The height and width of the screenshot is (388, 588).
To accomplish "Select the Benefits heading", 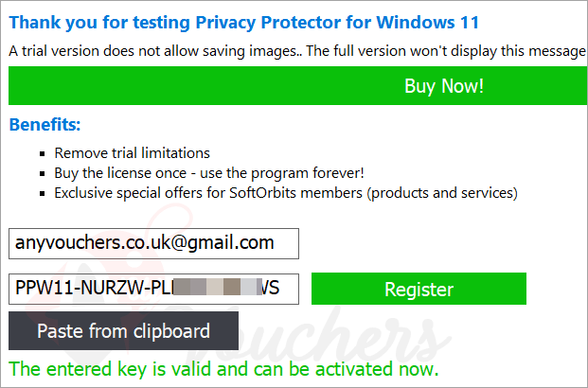I will [x=45, y=124].
